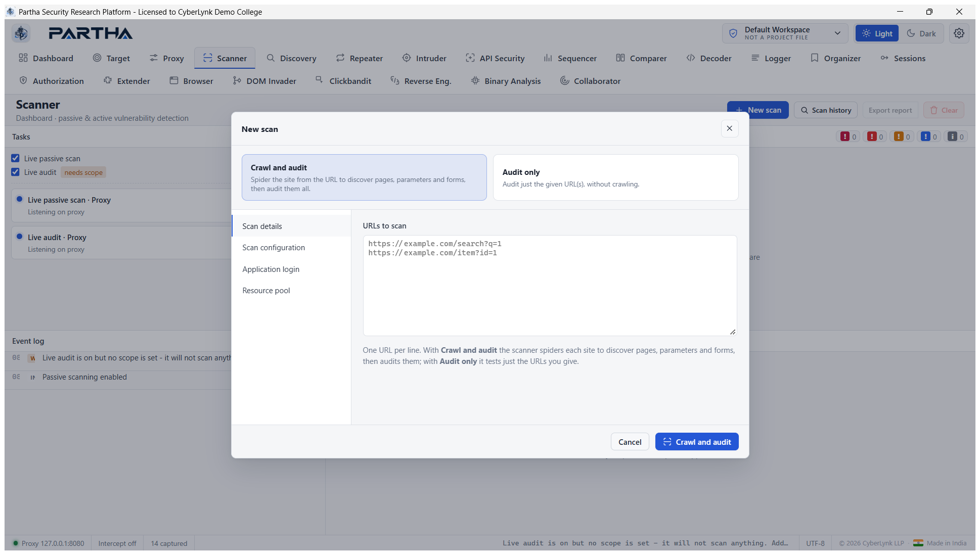
Task: Click the Clear button
Action: (944, 110)
